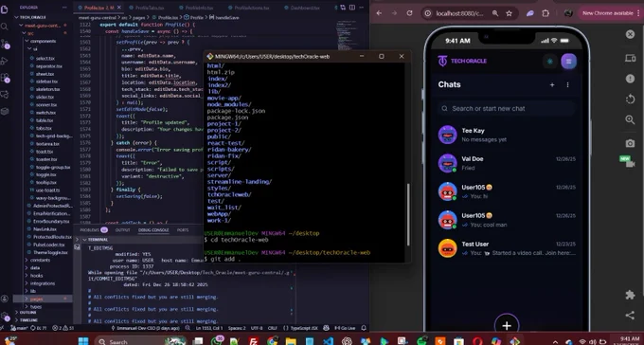The image size is (644, 345).
Task: Click simulator video record icon with NEW badge
Action: click(x=629, y=162)
